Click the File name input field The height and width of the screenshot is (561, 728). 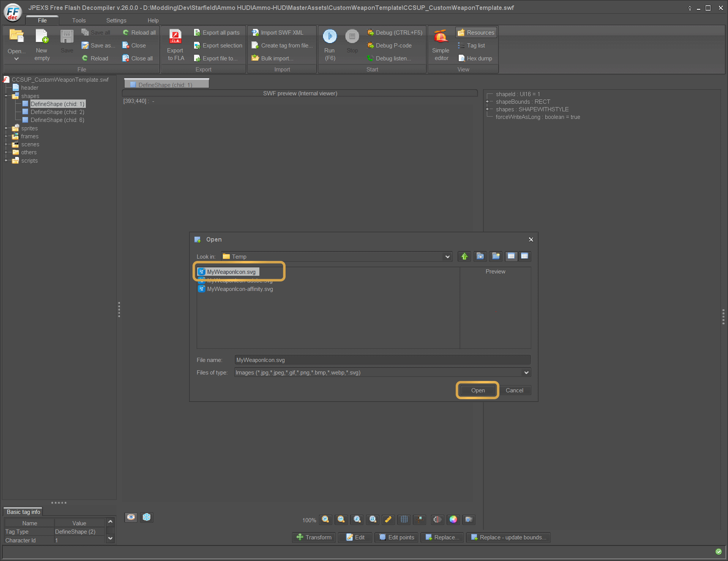tap(382, 360)
